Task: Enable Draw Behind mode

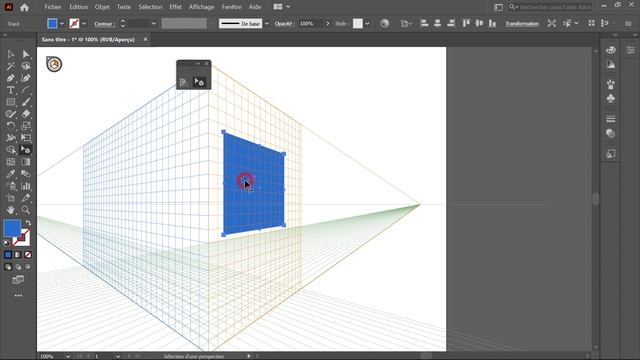Action: pyautogui.click(x=18, y=267)
